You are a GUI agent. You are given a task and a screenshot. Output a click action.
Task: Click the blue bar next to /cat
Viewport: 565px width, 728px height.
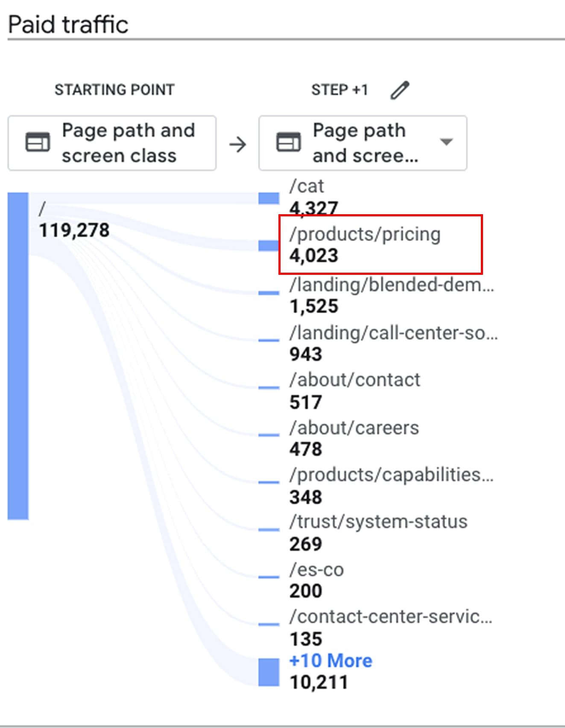[x=269, y=198]
